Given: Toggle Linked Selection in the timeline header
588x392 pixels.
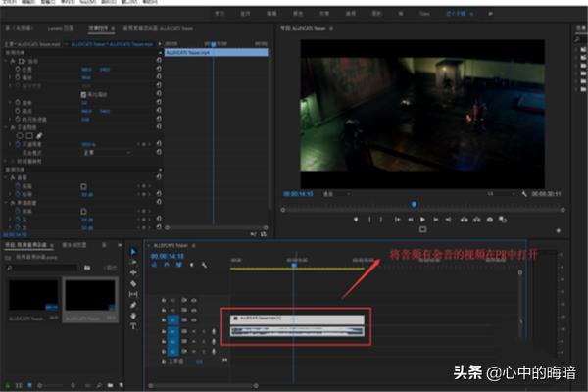Looking at the screenshot, I should (179, 265).
